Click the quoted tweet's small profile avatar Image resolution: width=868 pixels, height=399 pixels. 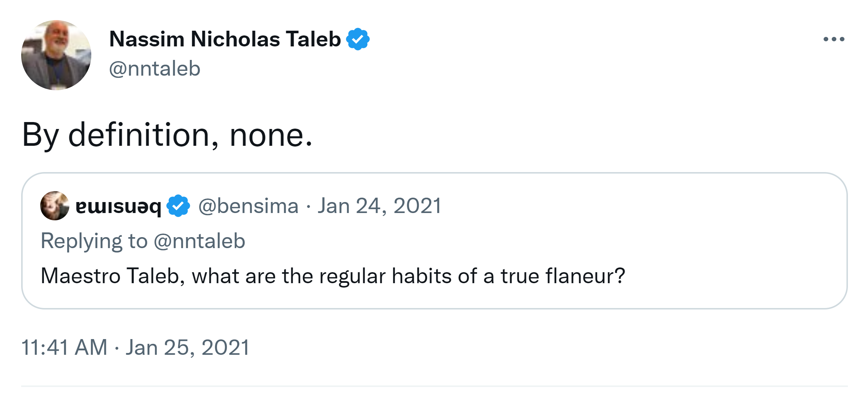coord(54,206)
